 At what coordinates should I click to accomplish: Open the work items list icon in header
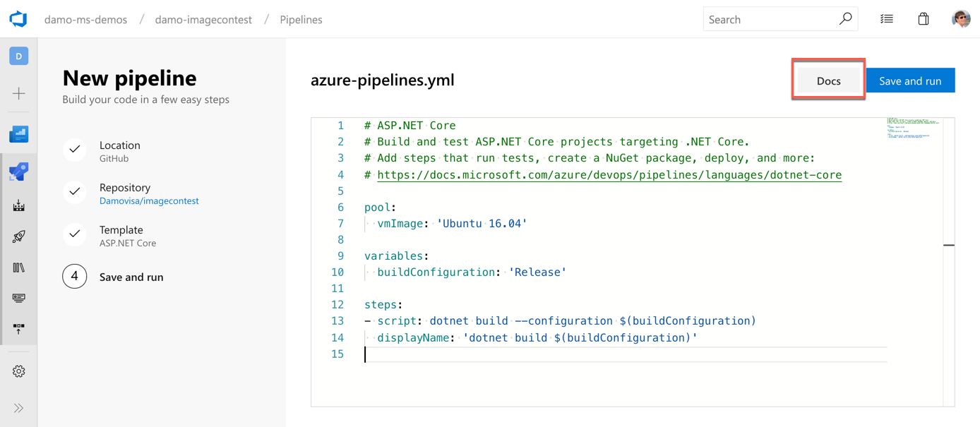887,18
